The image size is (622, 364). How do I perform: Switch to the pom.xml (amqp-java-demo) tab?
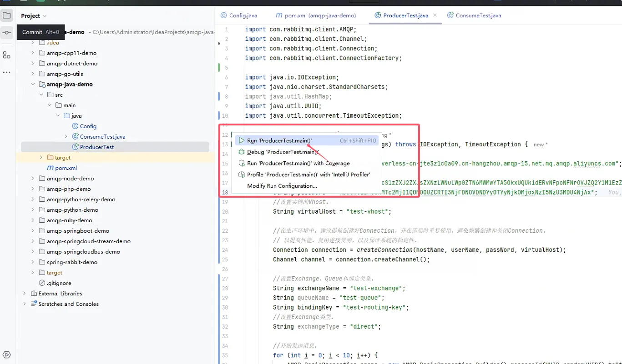pyautogui.click(x=316, y=15)
